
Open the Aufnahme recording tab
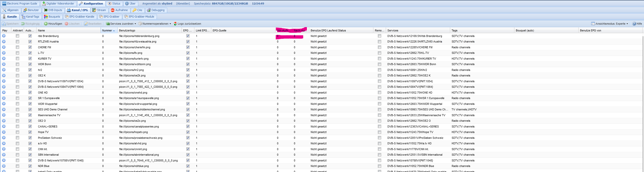coord(119,10)
